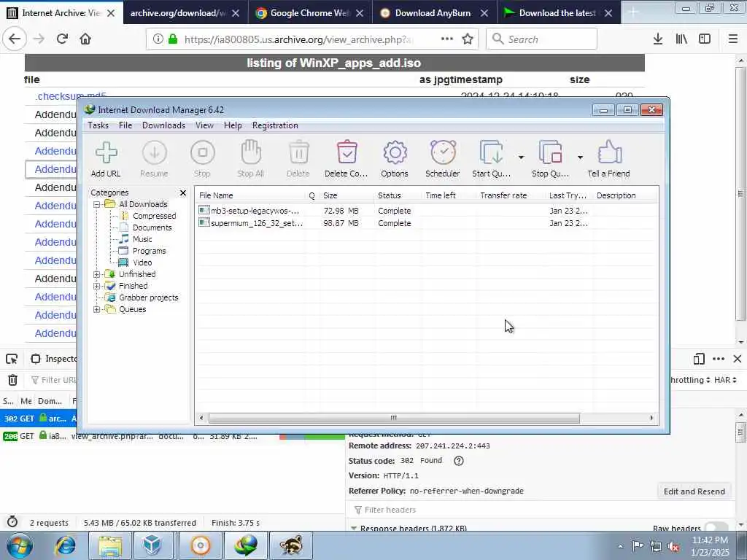Image resolution: width=747 pixels, height=560 pixels.
Task: Click the IDM list horizontal scrollbar thumb
Action: (x=394, y=418)
